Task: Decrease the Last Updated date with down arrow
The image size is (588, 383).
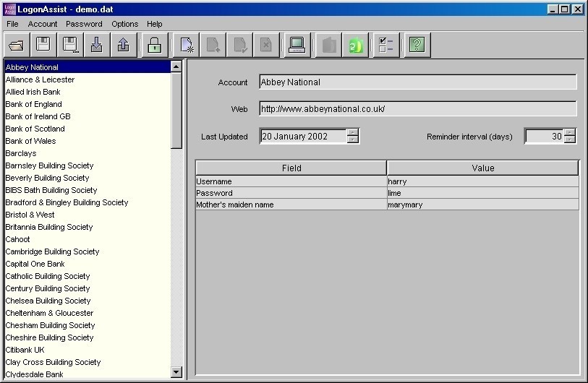Action: [x=352, y=139]
